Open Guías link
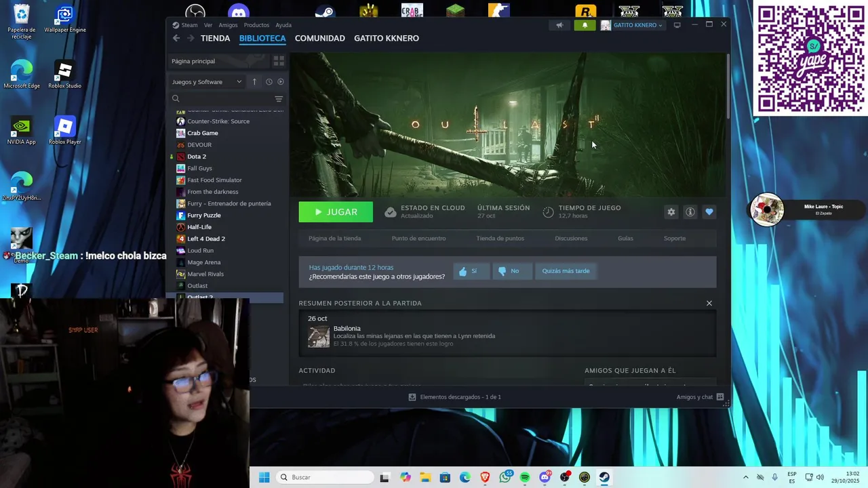Screen dimensions: 868x488 coord(625,239)
